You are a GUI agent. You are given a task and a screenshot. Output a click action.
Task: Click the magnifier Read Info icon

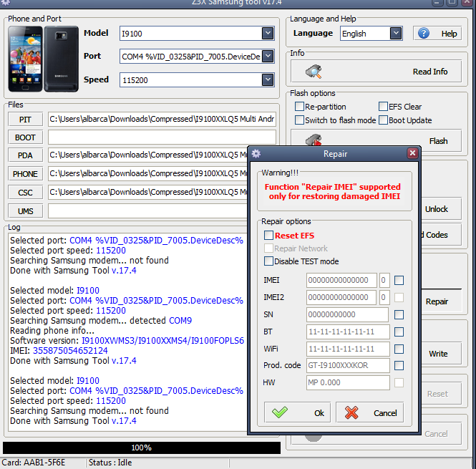[314, 72]
